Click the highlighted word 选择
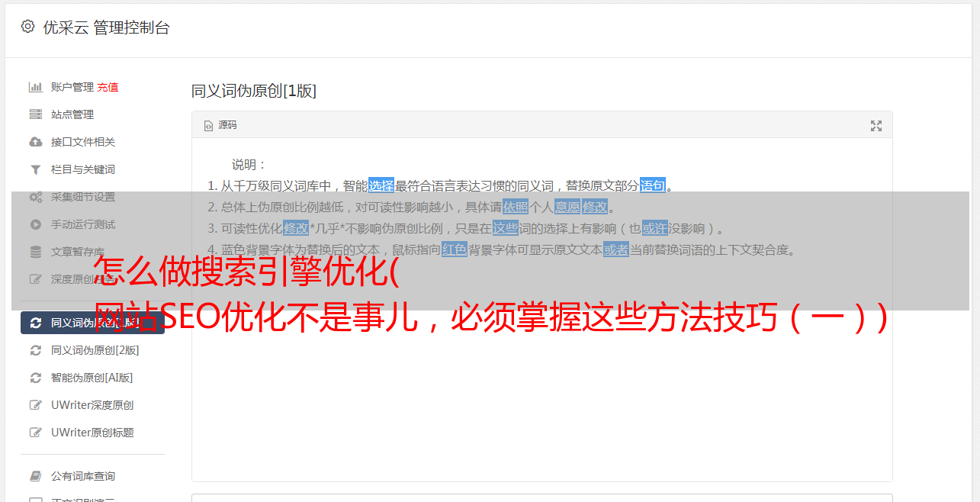Image resolution: width=980 pixels, height=502 pixels. [x=381, y=185]
